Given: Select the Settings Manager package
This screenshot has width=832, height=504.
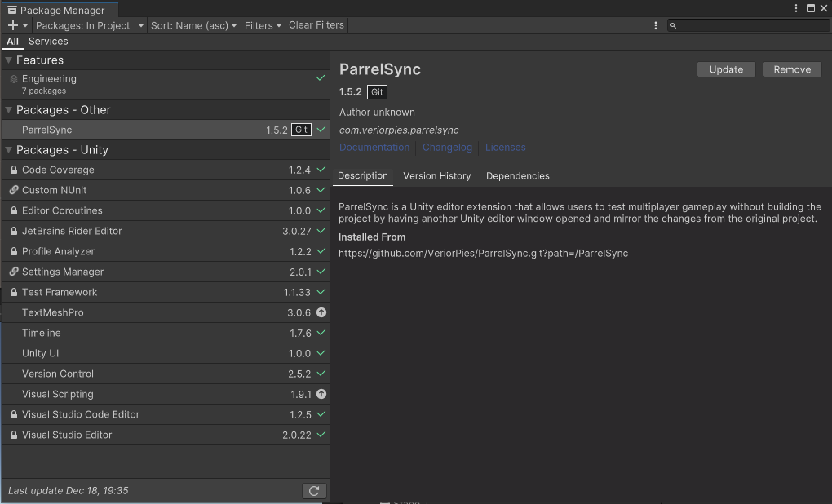Looking at the screenshot, I should click(166, 272).
